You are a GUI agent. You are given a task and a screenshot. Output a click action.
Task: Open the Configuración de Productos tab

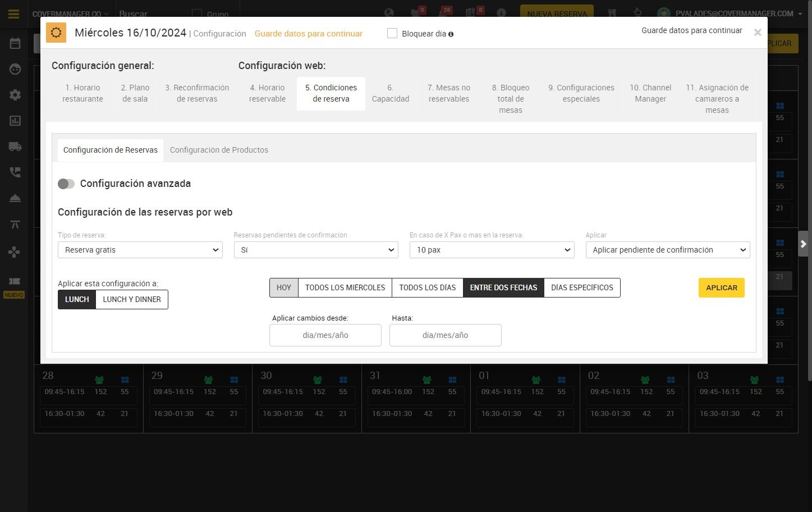coord(219,150)
